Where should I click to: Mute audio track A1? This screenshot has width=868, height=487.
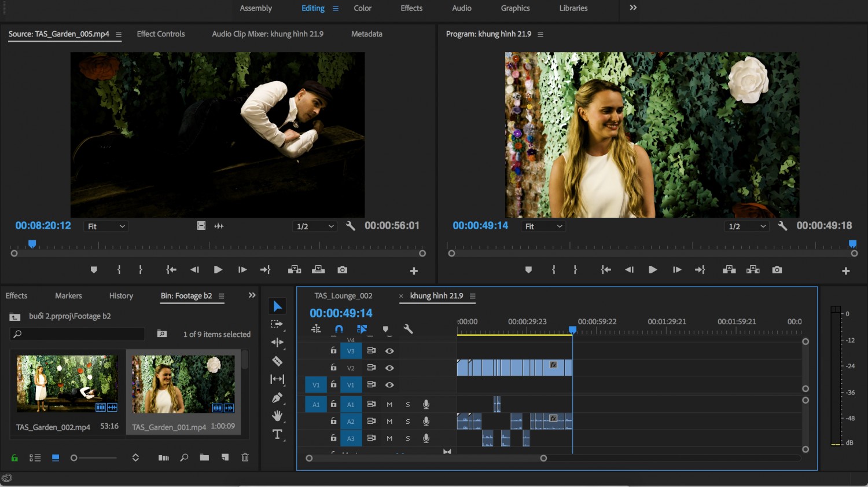(389, 404)
